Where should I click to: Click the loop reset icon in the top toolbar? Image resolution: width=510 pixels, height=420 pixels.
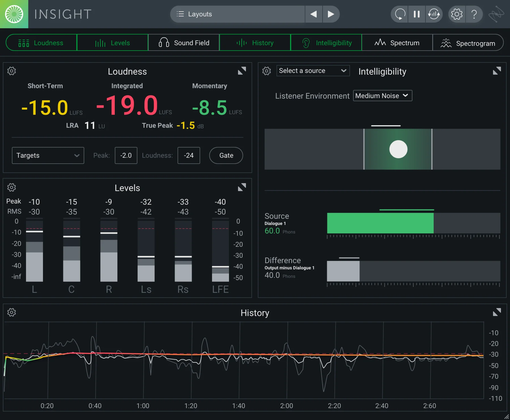coord(399,14)
